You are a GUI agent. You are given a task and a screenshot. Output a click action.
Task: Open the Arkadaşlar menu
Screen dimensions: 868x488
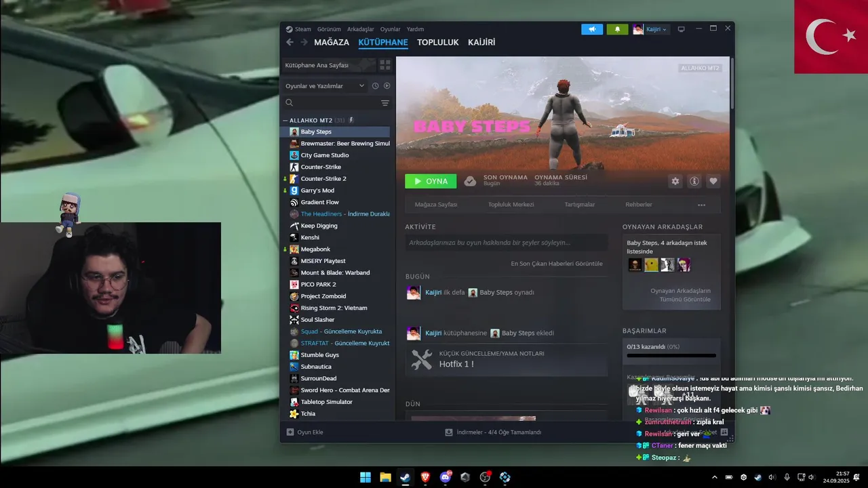point(361,29)
